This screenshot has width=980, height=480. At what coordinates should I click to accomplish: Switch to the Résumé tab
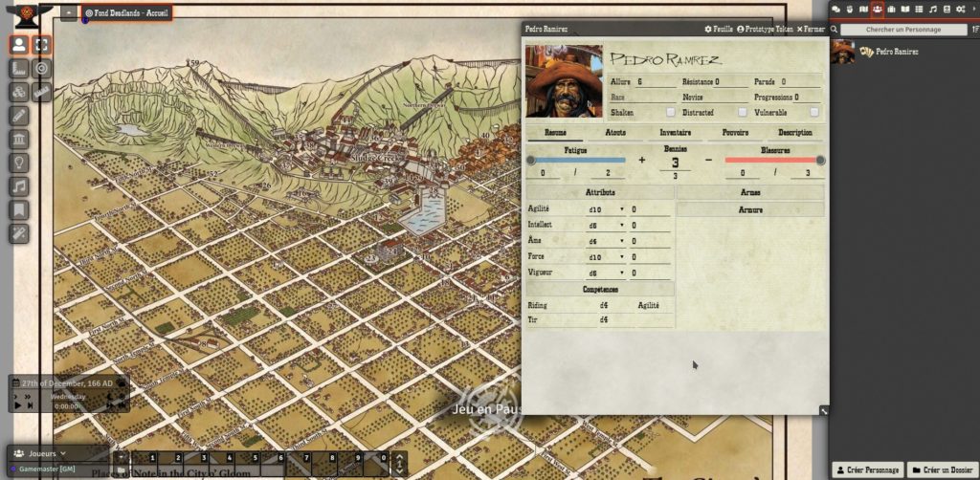[555, 133]
